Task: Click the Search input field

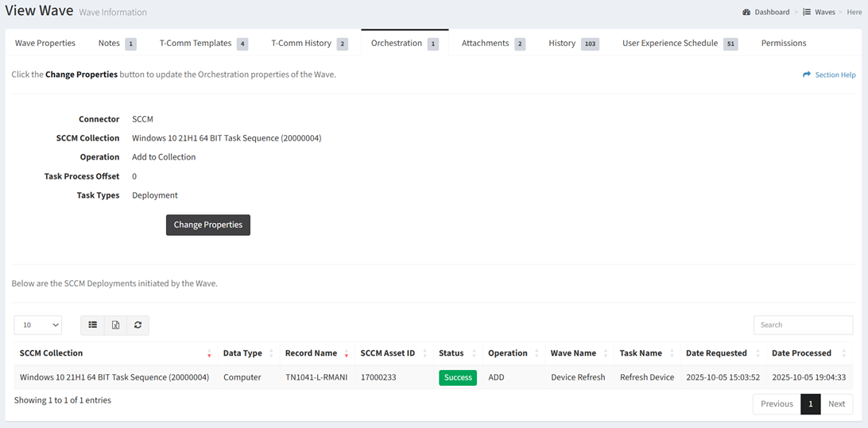Action: 803,325
